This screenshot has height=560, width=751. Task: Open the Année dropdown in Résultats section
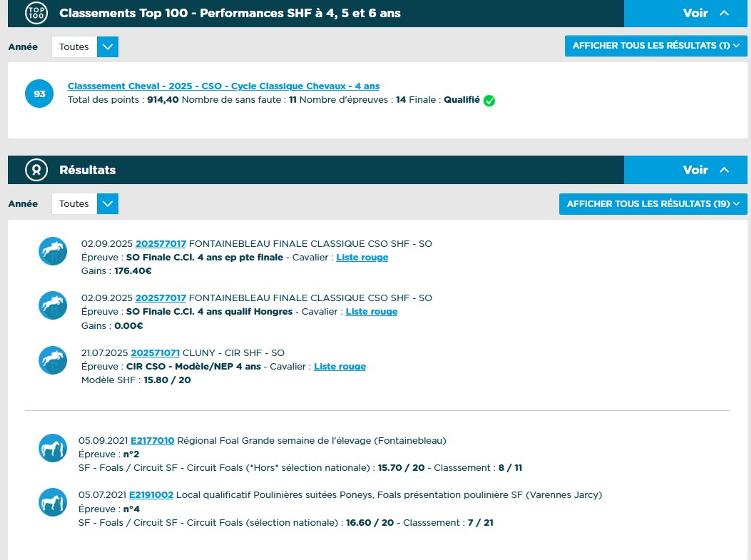(x=107, y=204)
